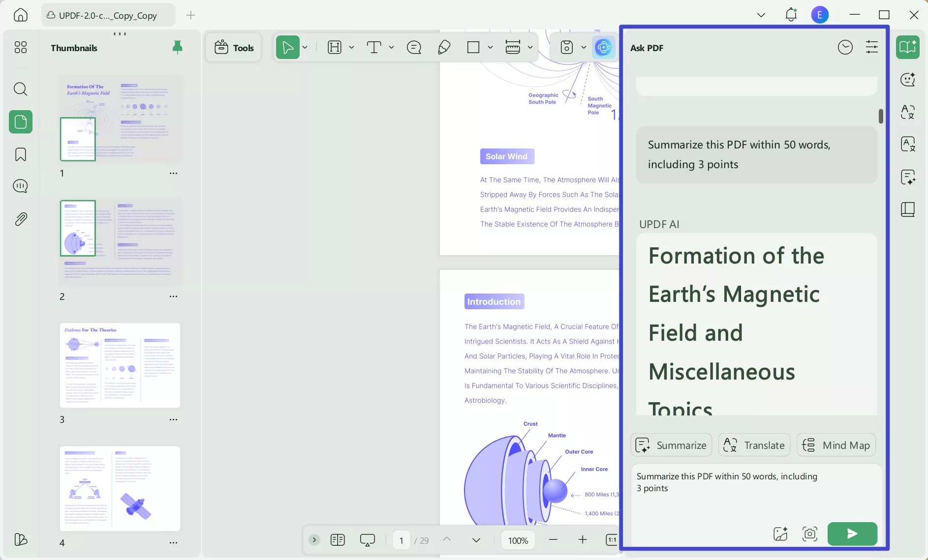Viewport: 928px width, 560px height.
Task: Capture a screenshot for the AI chat
Action: pos(809,534)
